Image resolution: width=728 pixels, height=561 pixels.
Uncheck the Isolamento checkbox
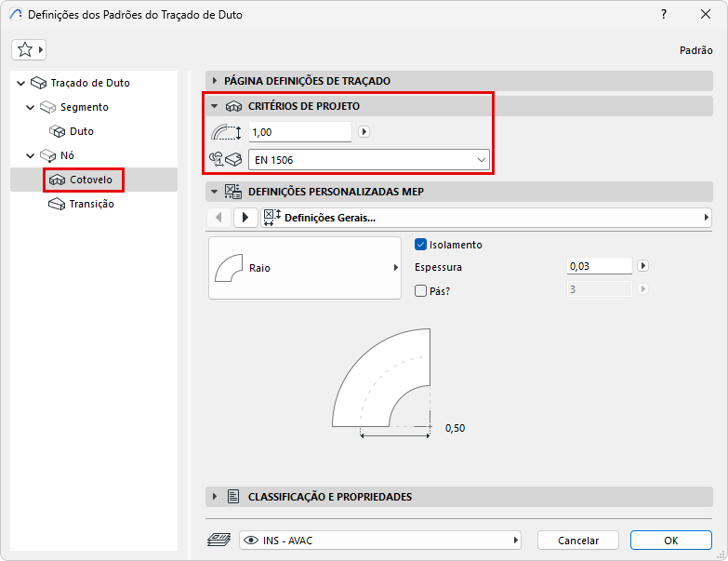420,245
